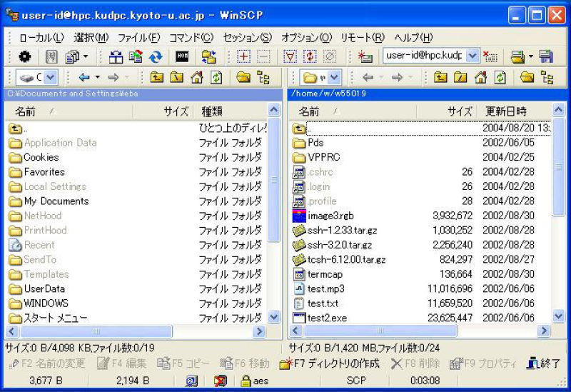571x392 pixels.
Task: Open the オプション(O) menu
Action: (307, 37)
